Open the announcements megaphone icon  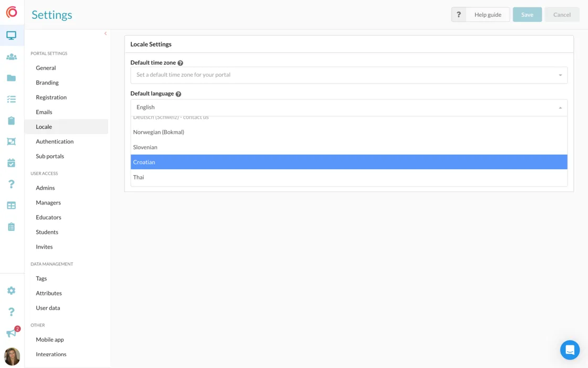click(11, 333)
